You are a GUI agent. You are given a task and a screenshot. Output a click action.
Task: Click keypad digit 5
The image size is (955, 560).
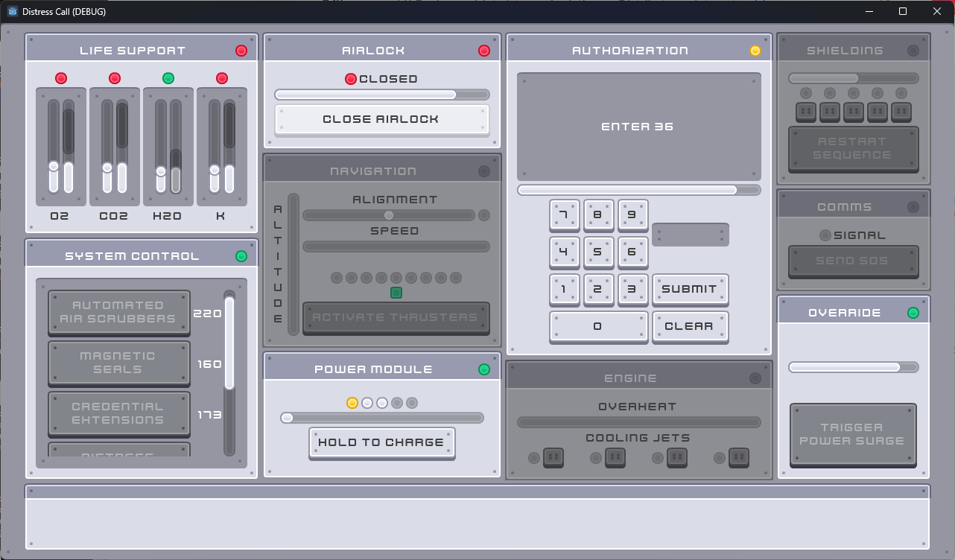598,252
